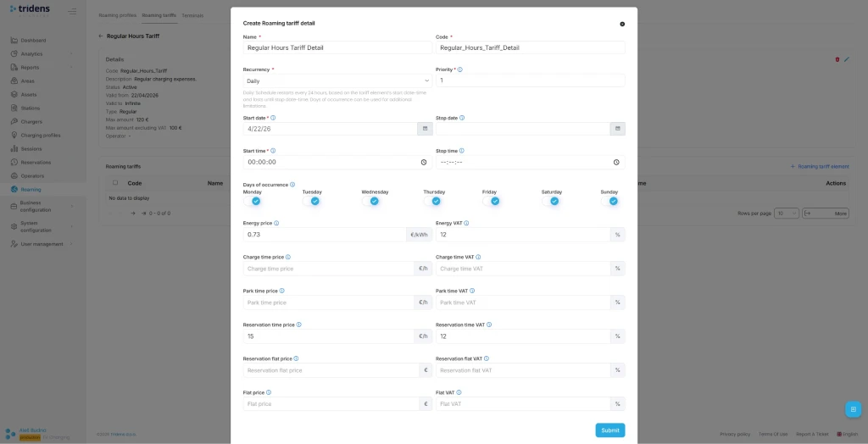This screenshot has width=868, height=444.
Task: Select Stations in the sidebar menu
Action: coord(31,108)
